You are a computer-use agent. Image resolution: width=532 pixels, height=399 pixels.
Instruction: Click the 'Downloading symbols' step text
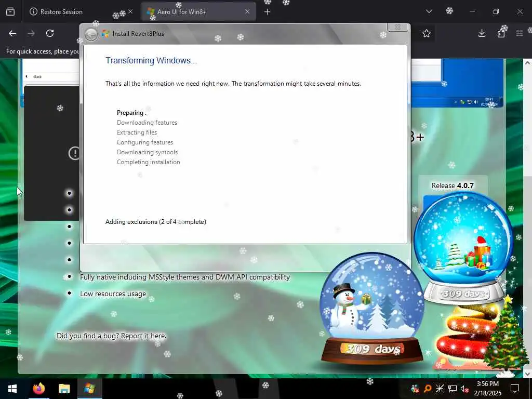pos(147,152)
